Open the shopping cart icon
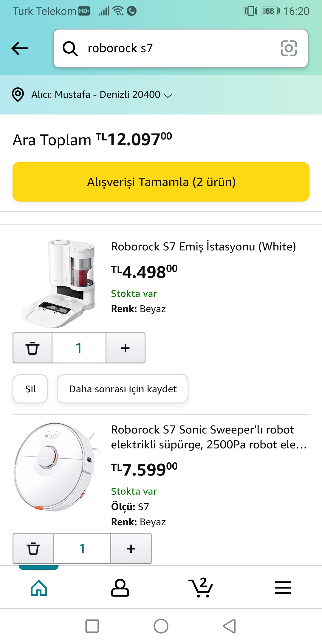322x644 pixels. click(x=201, y=588)
